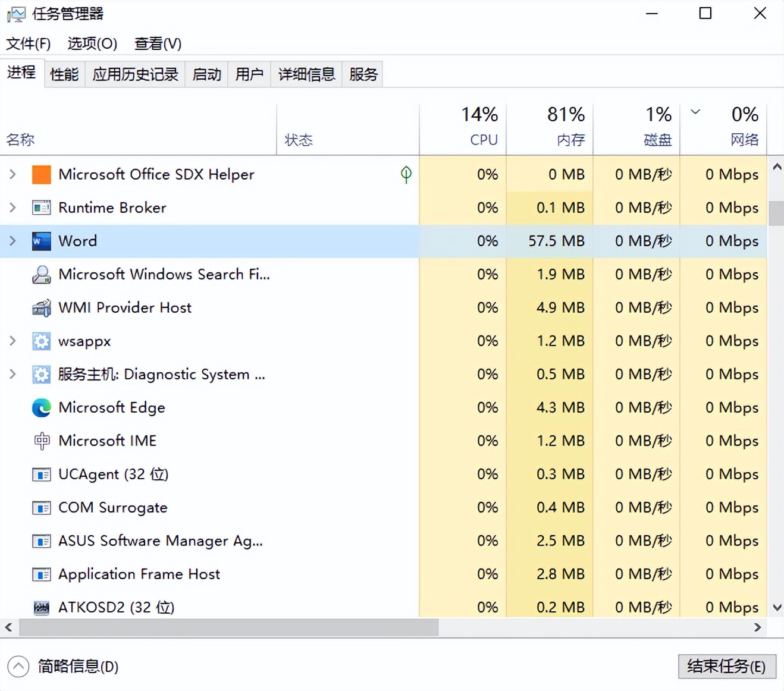Select the Word 57.5 MB memory cell
Image resolution: width=784 pixels, height=691 pixels.
pos(550,241)
